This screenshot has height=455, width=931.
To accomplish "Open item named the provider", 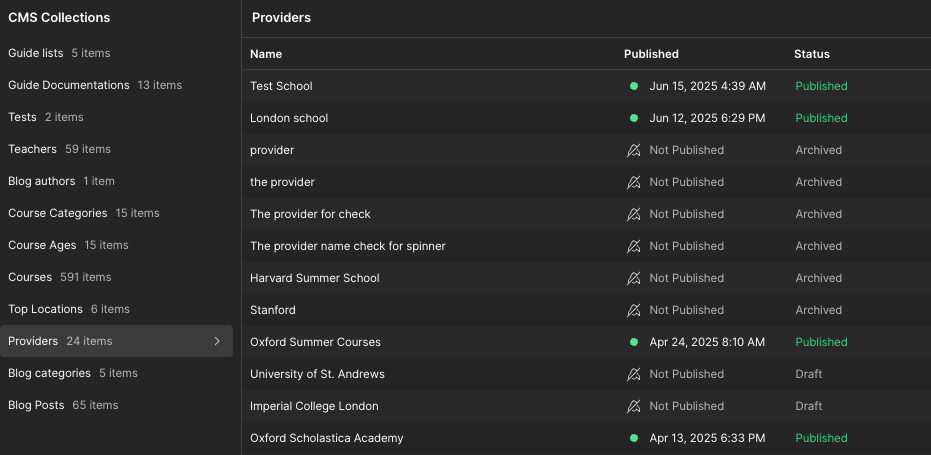I will tap(283, 182).
